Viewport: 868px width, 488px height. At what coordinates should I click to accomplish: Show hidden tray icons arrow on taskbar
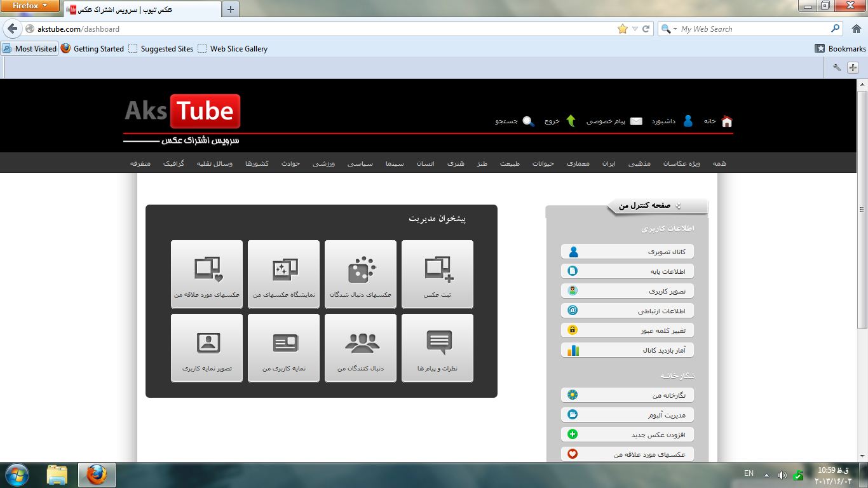point(766,475)
